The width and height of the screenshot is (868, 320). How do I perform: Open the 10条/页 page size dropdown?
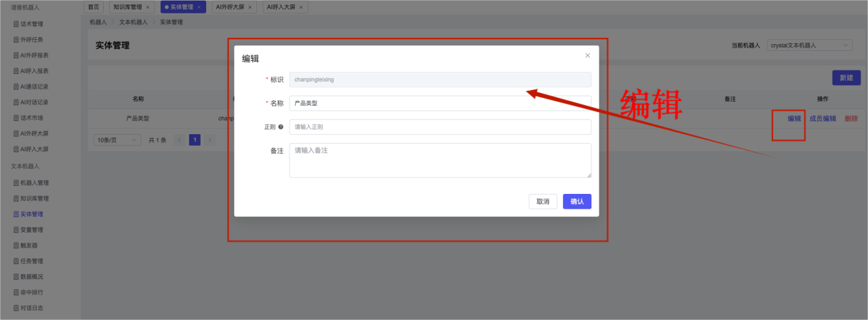tap(117, 140)
